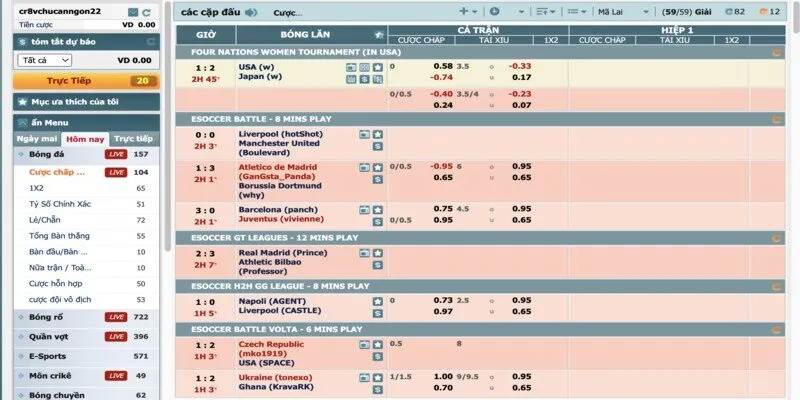The height and width of the screenshot is (400, 800).
Task: Switch to Ngày mai tab
Action: tap(37, 139)
